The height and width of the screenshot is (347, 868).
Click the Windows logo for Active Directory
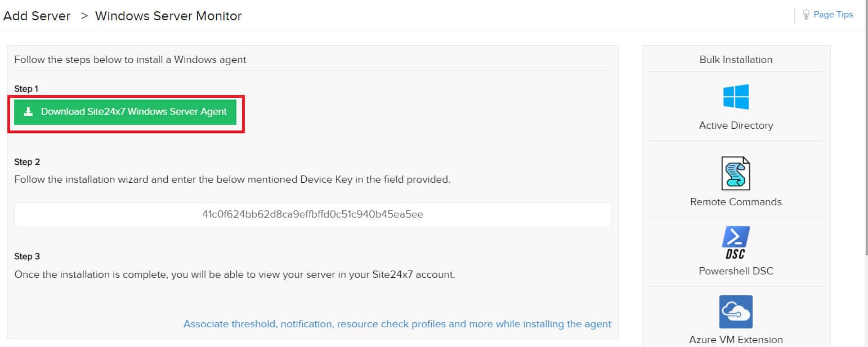pos(736,97)
